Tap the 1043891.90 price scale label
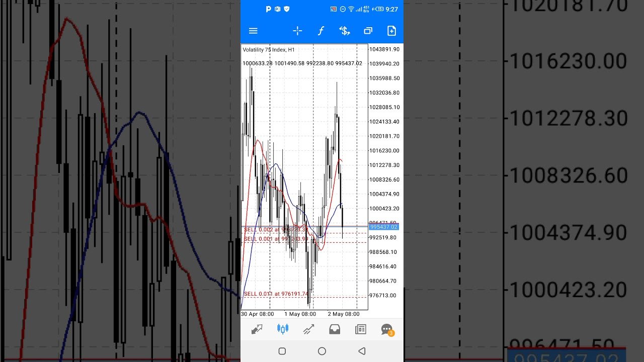The image size is (644, 362). point(384,49)
